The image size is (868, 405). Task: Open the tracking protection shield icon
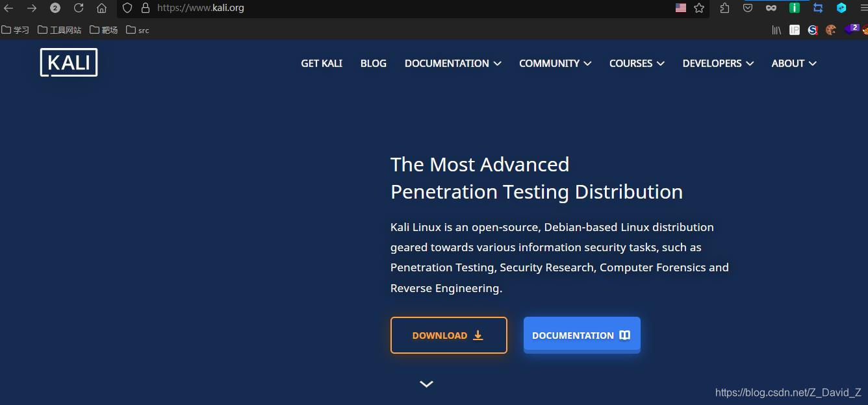(127, 8)
